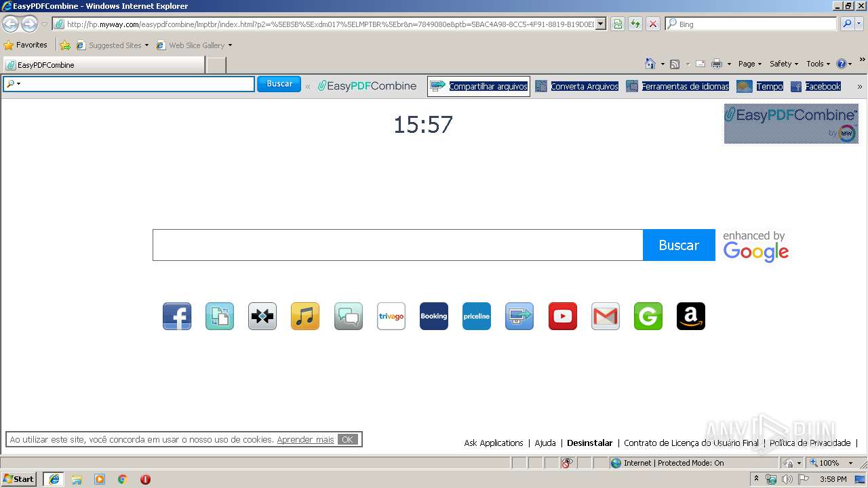Open the Tools menu
Image resolution: width=868 pixels, height=488 pixels.
pyautogui.click(x=818, y=64)
